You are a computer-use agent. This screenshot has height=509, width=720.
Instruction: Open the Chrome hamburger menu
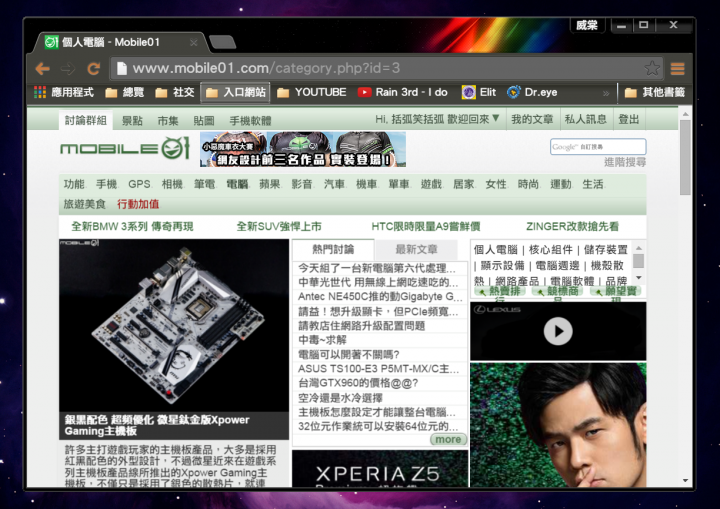tap(678, 69)
